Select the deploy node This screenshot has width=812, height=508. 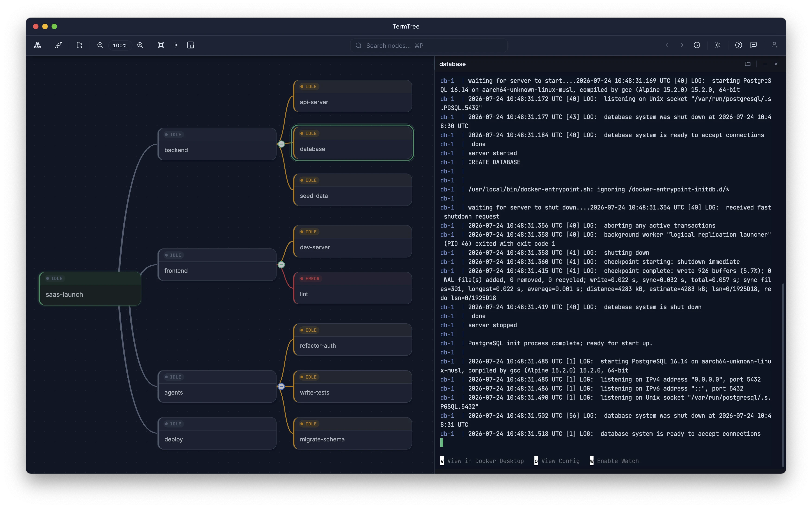(x=217, y=433)
